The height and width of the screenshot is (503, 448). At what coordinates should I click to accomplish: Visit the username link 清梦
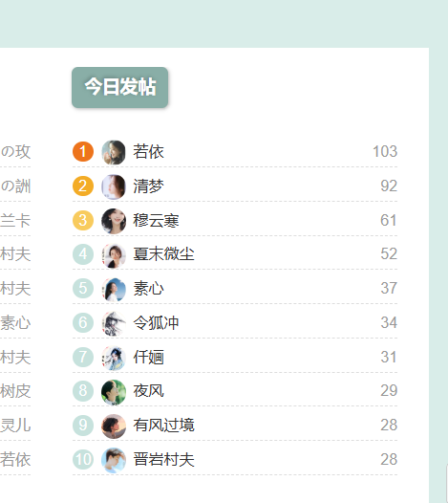click(148, 186)
